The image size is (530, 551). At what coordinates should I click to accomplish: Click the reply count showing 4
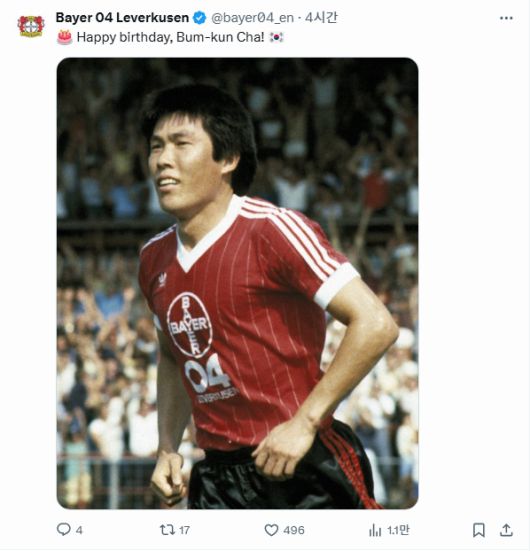click(79, 530)
